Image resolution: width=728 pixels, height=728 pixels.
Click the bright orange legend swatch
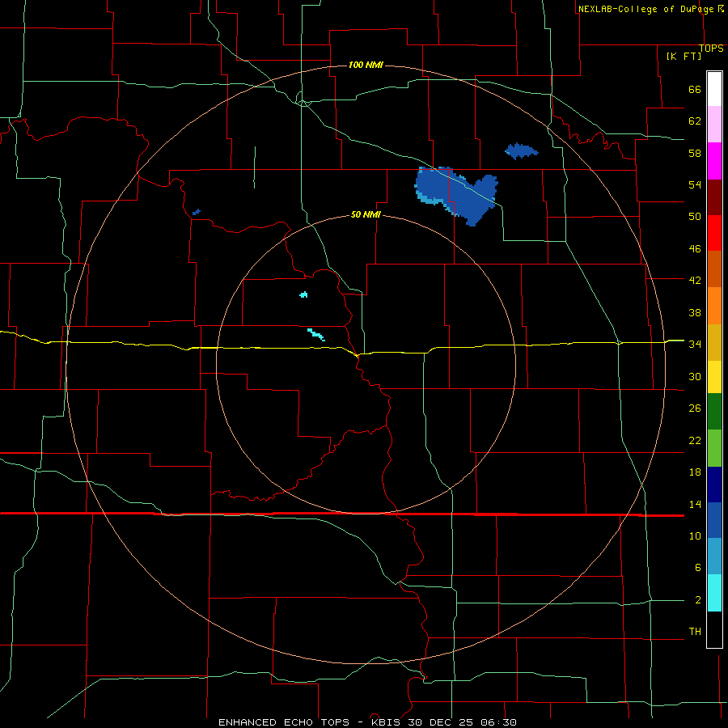(714, 306)
